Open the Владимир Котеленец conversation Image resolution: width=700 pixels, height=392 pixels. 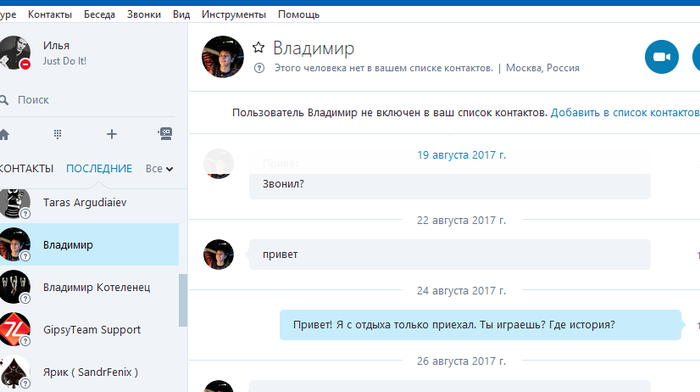[89, 287]
